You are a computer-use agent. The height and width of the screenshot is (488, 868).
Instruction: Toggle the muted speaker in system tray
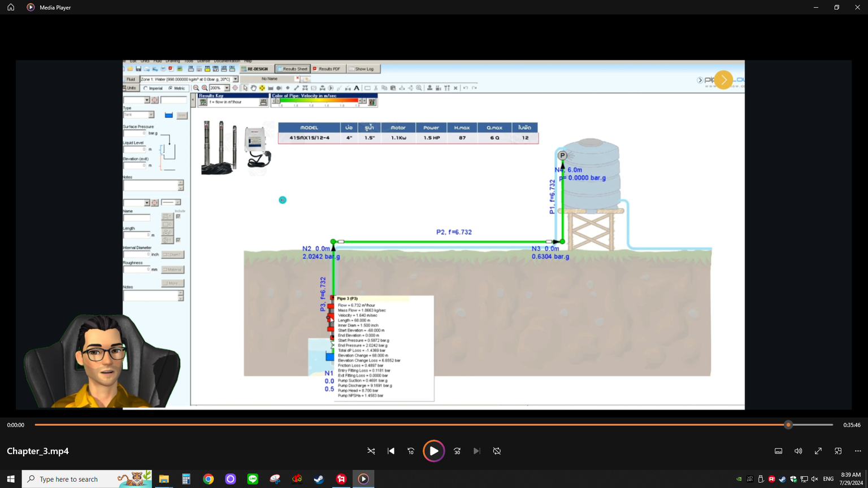[x=814, y=479]
